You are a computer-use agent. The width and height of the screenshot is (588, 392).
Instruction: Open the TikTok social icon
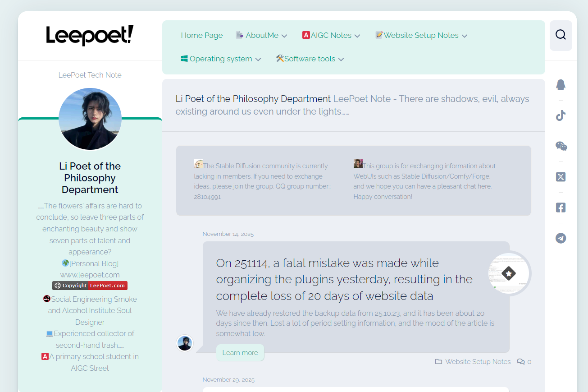[x=561, y=115]
